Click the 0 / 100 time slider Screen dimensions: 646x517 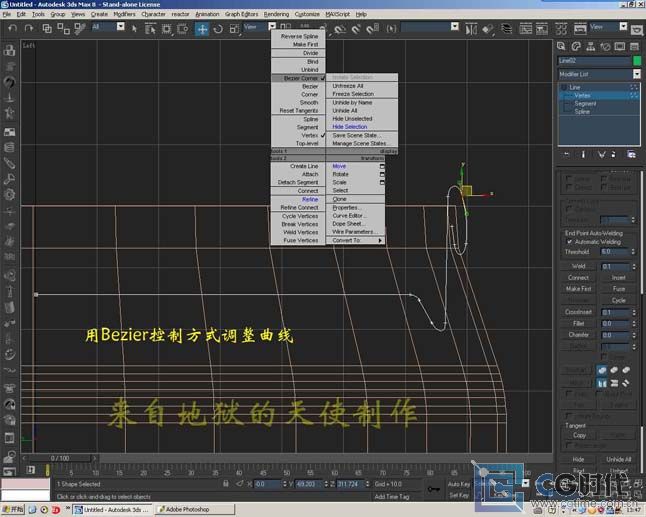coord(60,458)
